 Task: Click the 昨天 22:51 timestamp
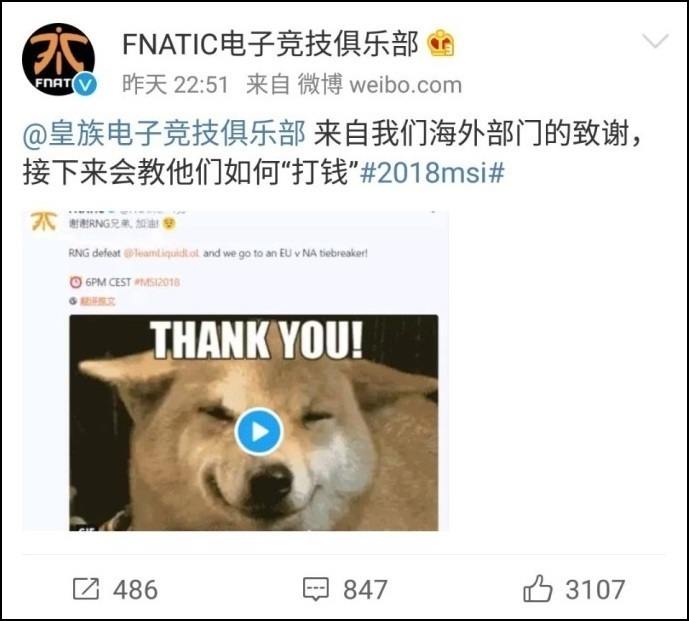175,85
